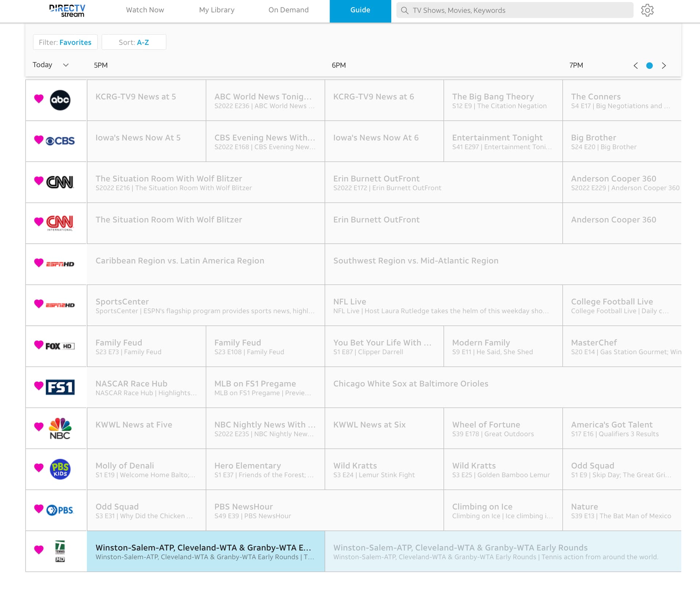Click the search magnifier icon
The width and height of the screenshot is (700, 592).
[404, 10]
